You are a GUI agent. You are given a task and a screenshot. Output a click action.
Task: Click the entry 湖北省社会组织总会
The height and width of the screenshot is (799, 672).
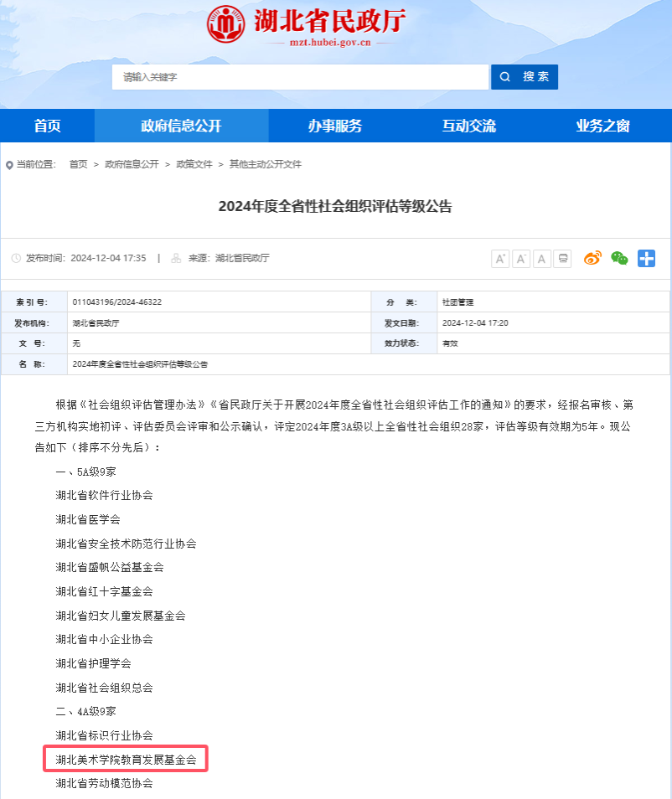click(x=105, y=688)
